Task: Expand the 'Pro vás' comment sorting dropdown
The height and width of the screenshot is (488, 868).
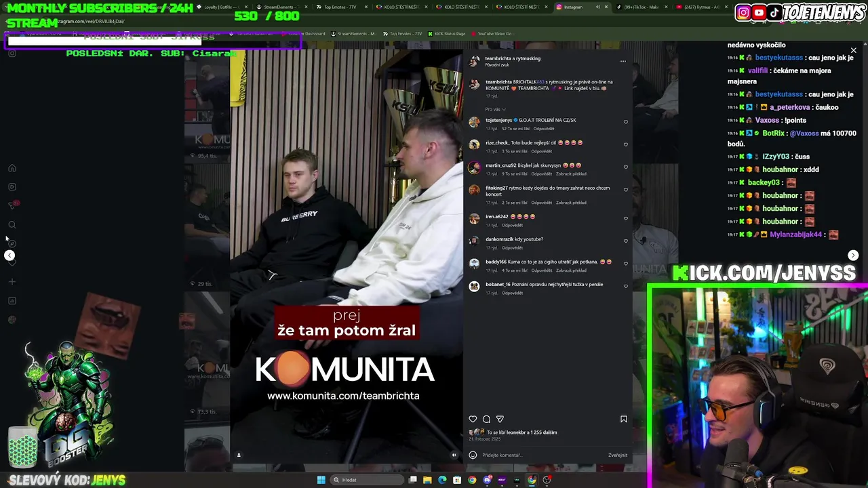Action: [495, 109]
